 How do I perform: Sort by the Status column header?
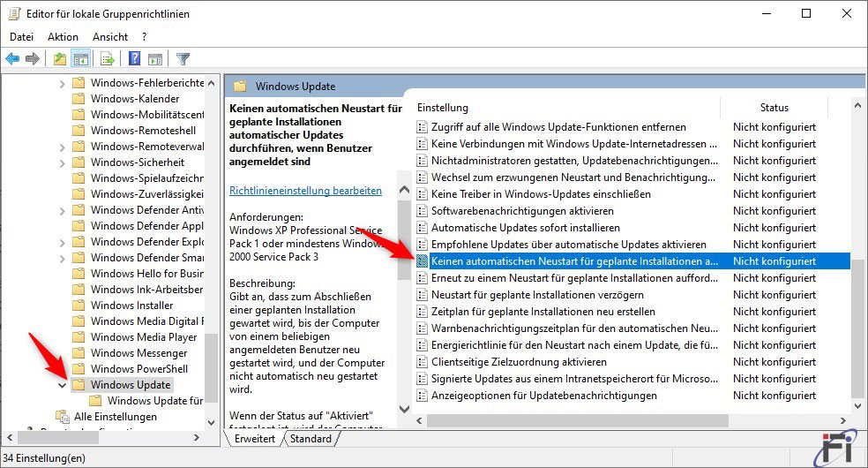click(774, 108)
